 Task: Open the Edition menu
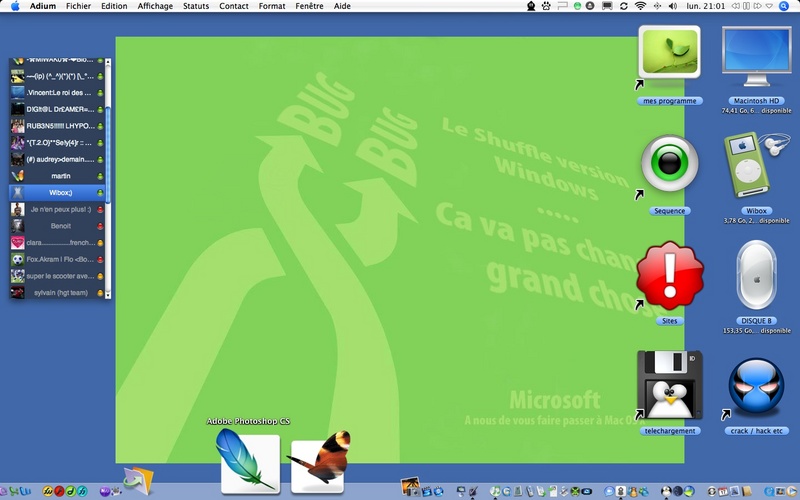coord(114,6)
